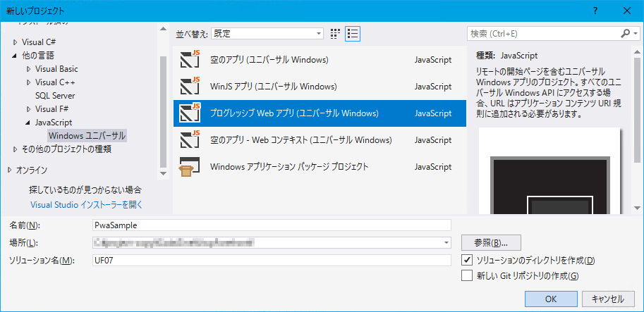This screenshot has width=644, height=312.
Task: Select Windows ユニバーサル tree item
Action: [87, 135]
